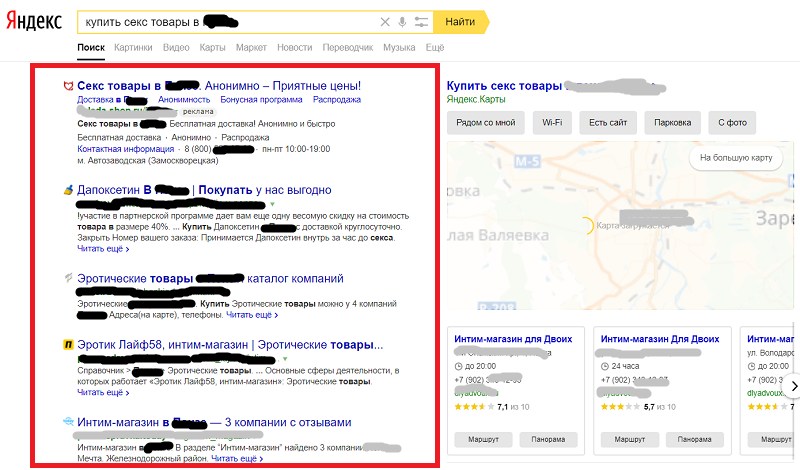Click star rating 5,7 из 10
Image resolution: width=800 pixels, height=470 pixels.
pos(638,407)
